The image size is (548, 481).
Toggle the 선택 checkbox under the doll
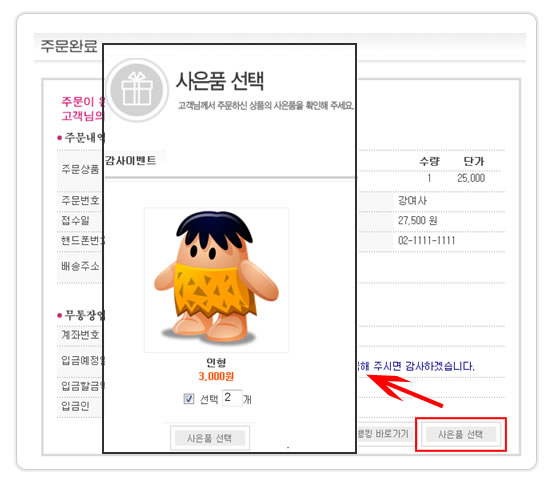[x=189, y=399]
